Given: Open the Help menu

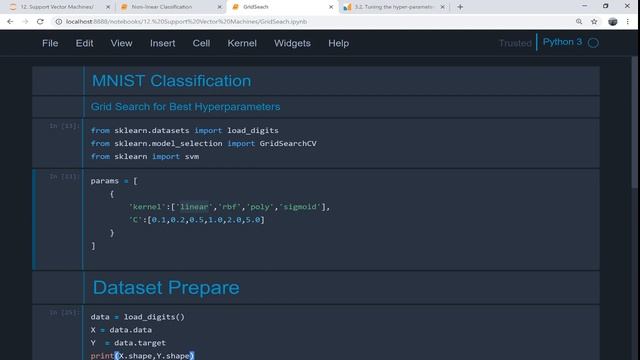Looking at the screenshot, I should pos(338,43).
